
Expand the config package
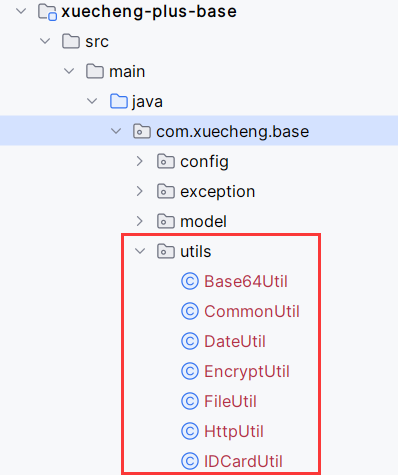pos(140,161)
